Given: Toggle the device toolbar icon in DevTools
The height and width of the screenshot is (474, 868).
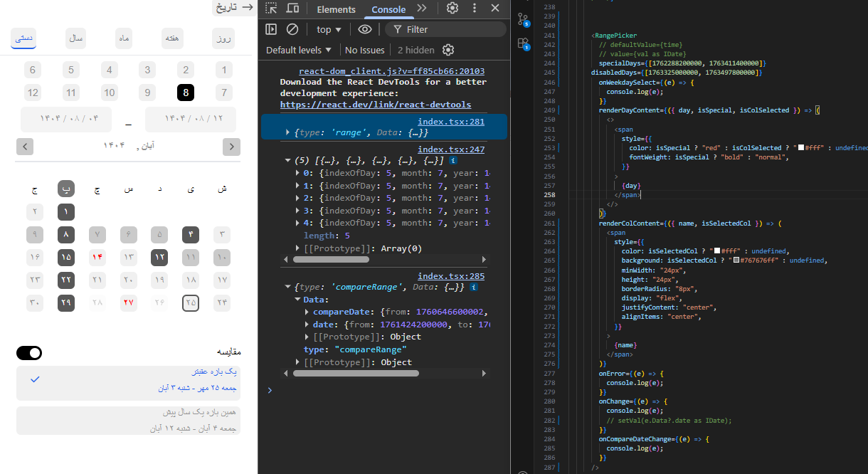Looking at the screenshot, I should coord(292,9).
